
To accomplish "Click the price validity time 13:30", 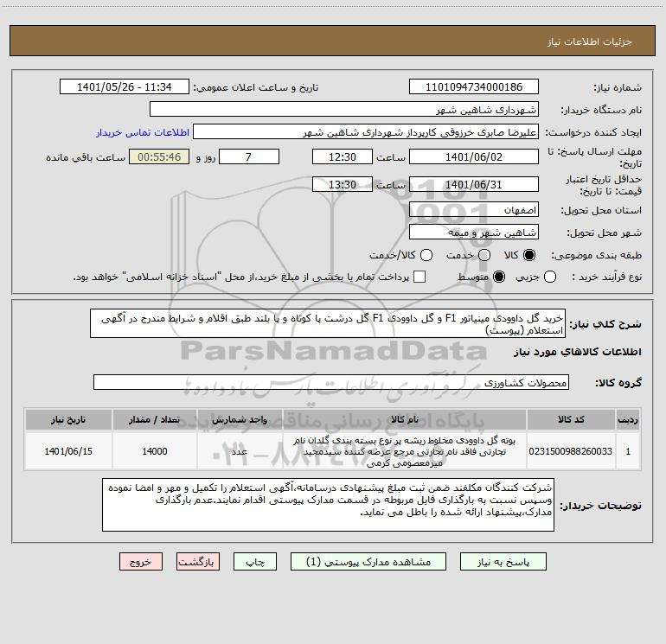I will [x=343, y=184].
